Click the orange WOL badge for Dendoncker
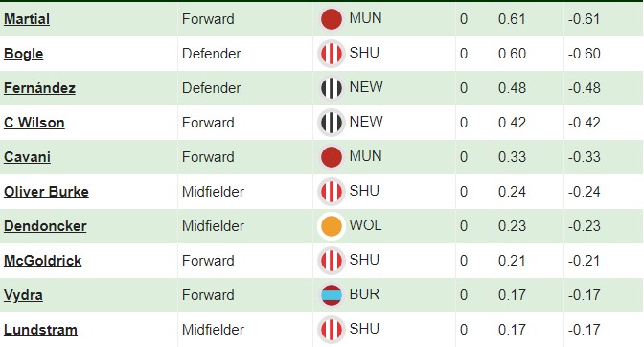Screen dimensions: 644x347 331,226
